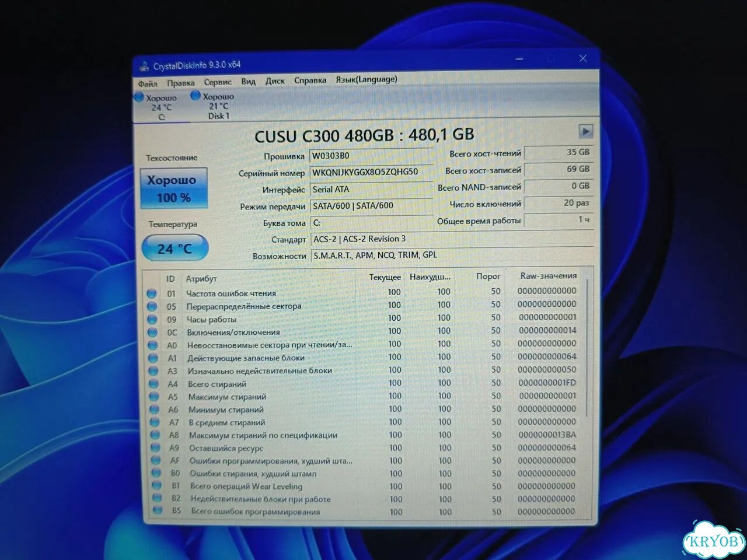Click status icon for attribute B0 row
The width and height of the screenshot is (747, 560).
coord(156,473)
